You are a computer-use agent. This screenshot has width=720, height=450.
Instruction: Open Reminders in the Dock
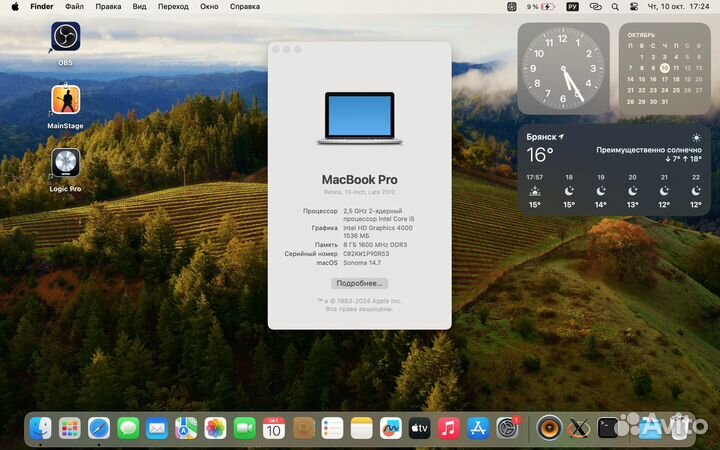332,429
